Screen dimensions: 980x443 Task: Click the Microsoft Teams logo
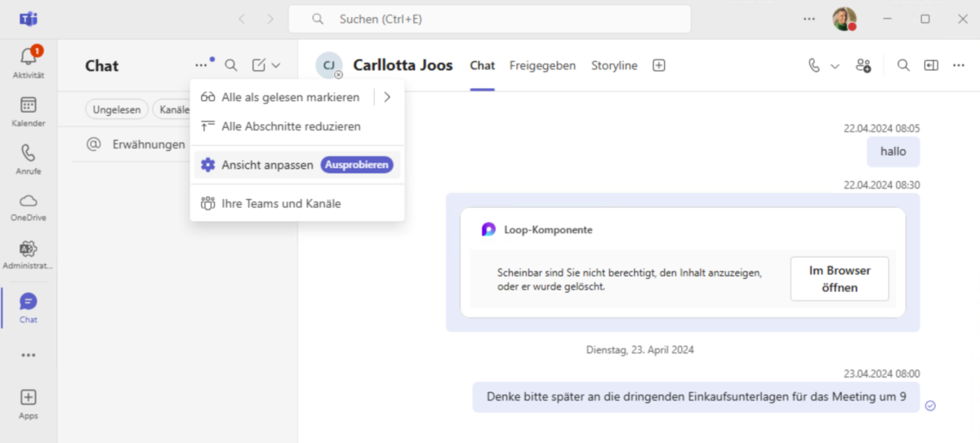tap(29, 19)
